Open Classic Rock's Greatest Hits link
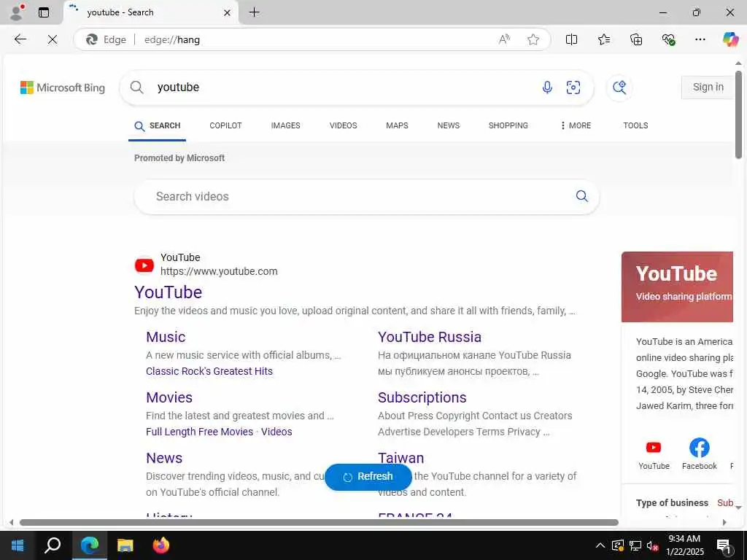This screenshot has width=747, height=560. pos(209,371)
